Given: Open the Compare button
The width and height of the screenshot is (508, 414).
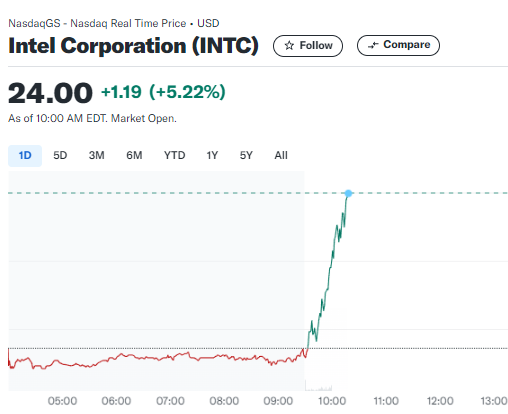Looking at the screenshot, I should (398, 45).
